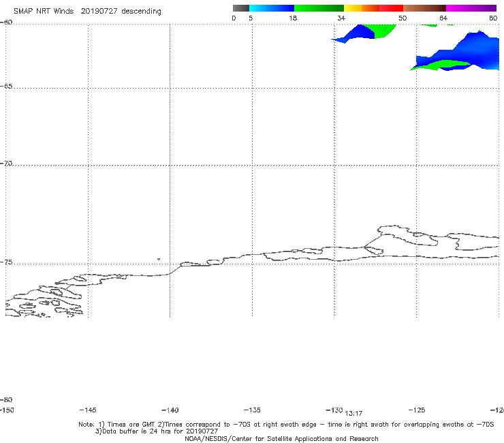The height and width of the screenshot is (443, 504).
Task: Click the green wind patch beside the -130 blue swath
Action: coord(382,31)
